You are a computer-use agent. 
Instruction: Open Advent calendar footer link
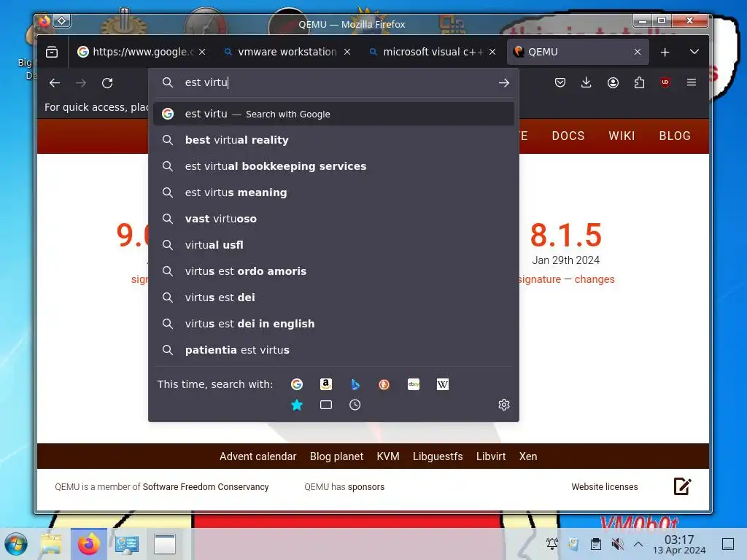click(258, 456)
